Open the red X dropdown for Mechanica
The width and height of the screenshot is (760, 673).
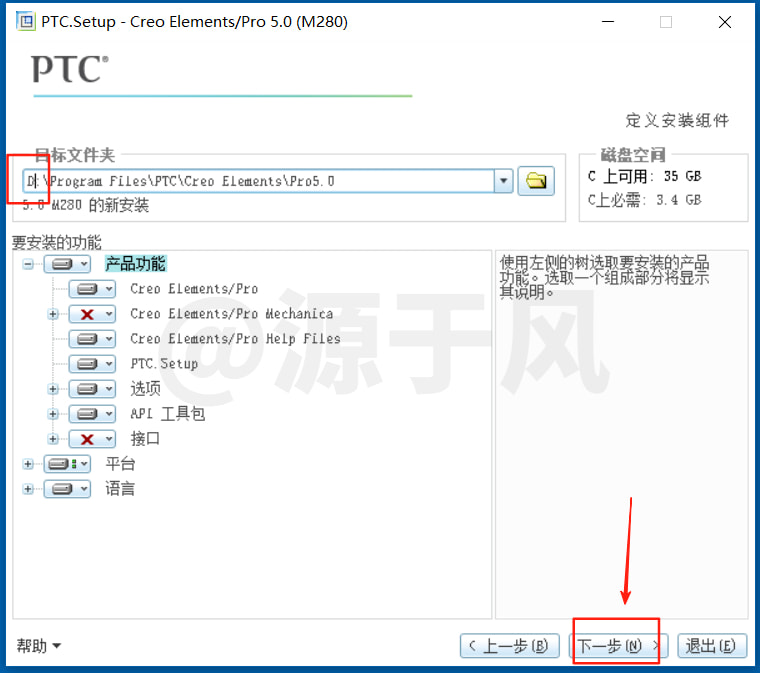92,314
